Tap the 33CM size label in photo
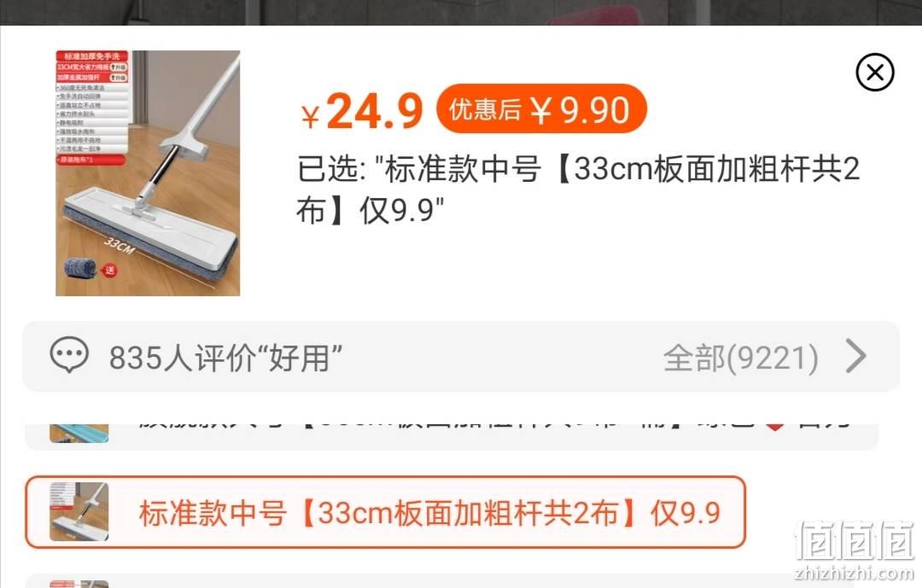The height and width of the screenshot is (588, 922). (120, 245)
